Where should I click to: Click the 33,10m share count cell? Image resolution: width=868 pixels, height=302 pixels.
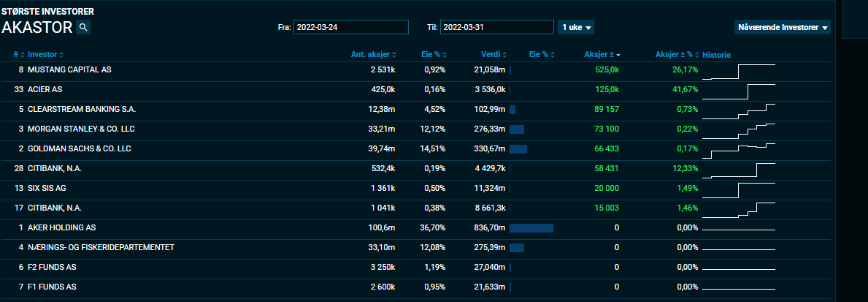tap(381, 247)
